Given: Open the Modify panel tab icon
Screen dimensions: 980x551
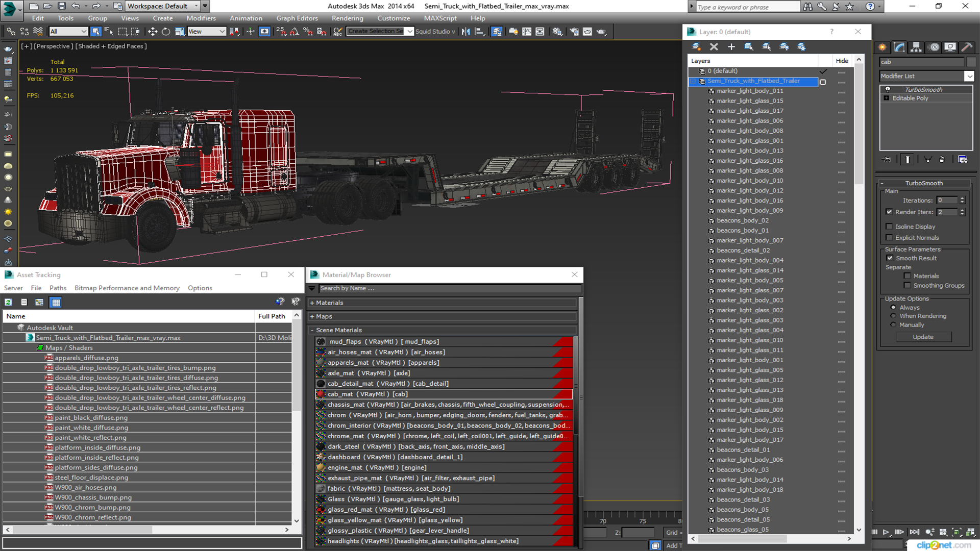Looking at the screenshot, I should [x=899, y=47].
